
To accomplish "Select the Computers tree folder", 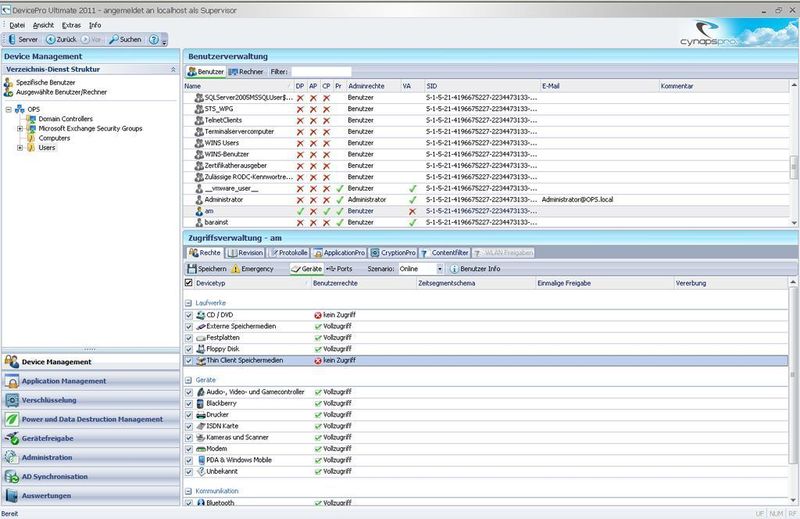I will click(54, 138).
